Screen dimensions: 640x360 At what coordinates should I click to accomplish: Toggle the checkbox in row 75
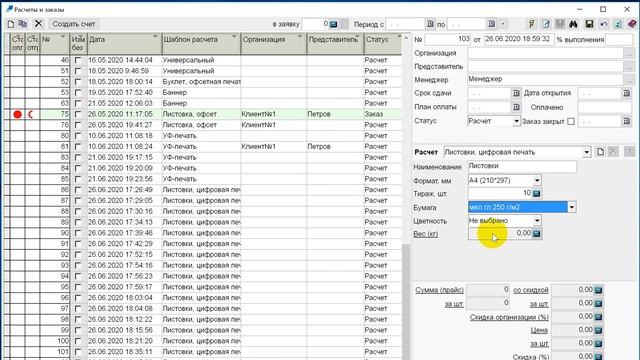[78, 114]
